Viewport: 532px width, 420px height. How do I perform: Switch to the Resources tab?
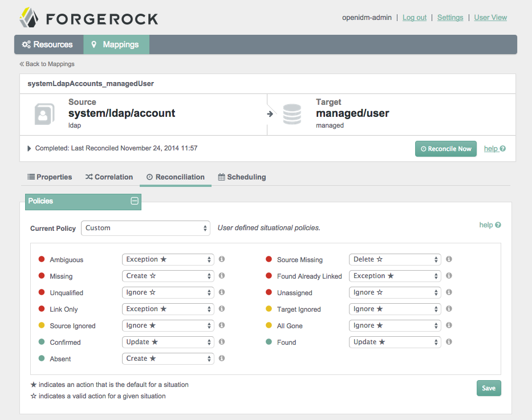pyautogui.click(x=49, y=44)
